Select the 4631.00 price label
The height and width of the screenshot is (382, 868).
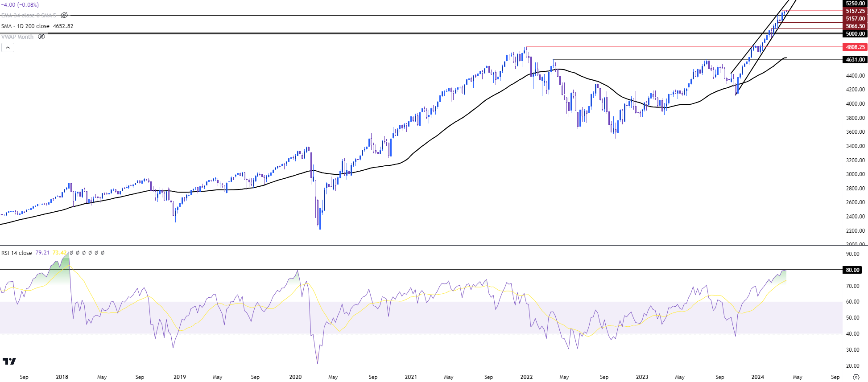tap(855, 59)
